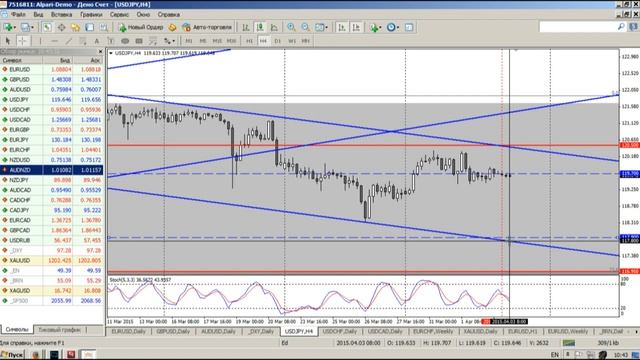Switch chart to W1 timeframe

pyautogui.click(x=292, y=41)
